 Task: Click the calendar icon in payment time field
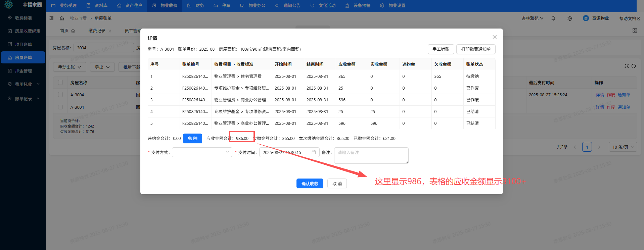(x=314, y=152)
